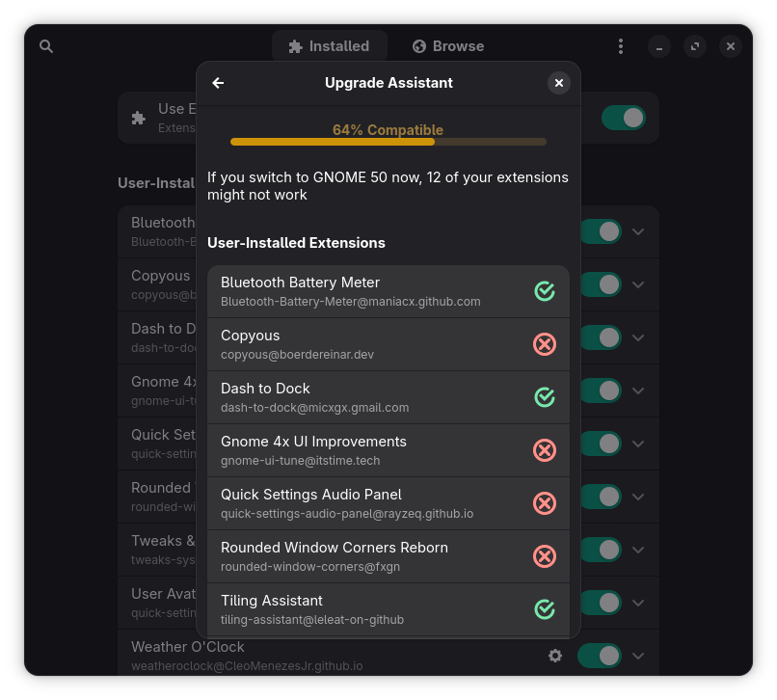
Task: Disable the Weather O'Clock extension switch
Action: point(599,656)
